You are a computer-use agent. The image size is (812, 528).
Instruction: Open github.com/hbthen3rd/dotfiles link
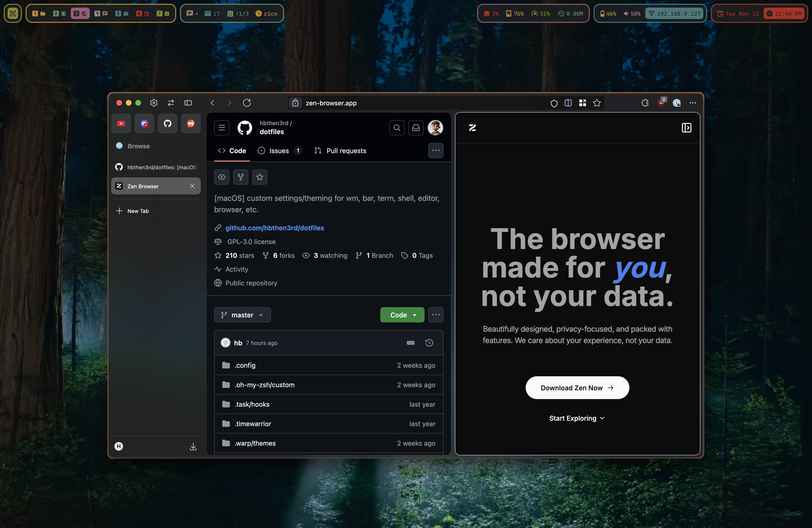coord(275,228)
